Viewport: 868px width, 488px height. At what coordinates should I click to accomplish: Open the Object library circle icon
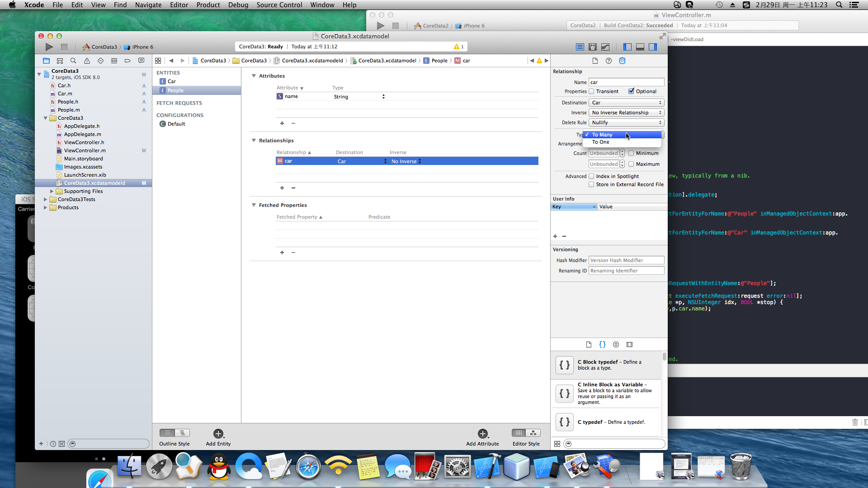pos(616,344)
